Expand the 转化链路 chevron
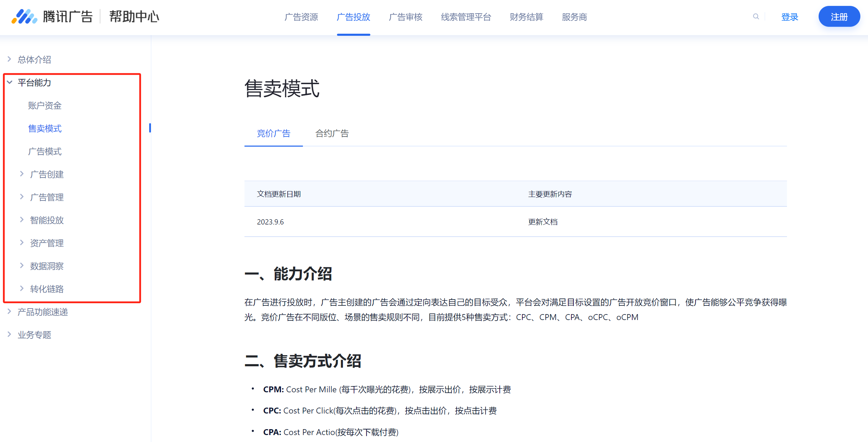868x442 pixels. 22,288
